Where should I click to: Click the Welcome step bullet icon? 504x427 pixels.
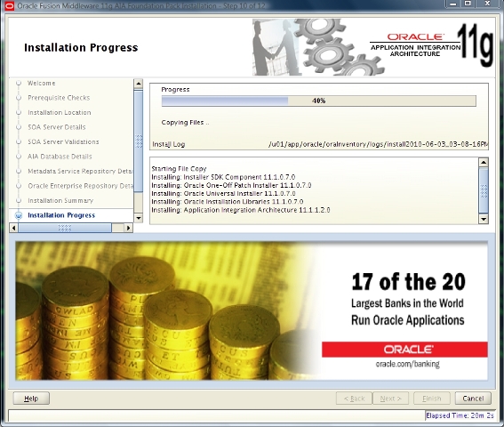click(19, 83)
